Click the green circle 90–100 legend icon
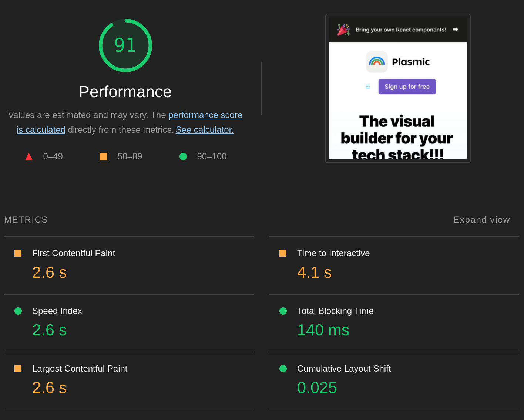The image size is (524, 420). (183, 156)
